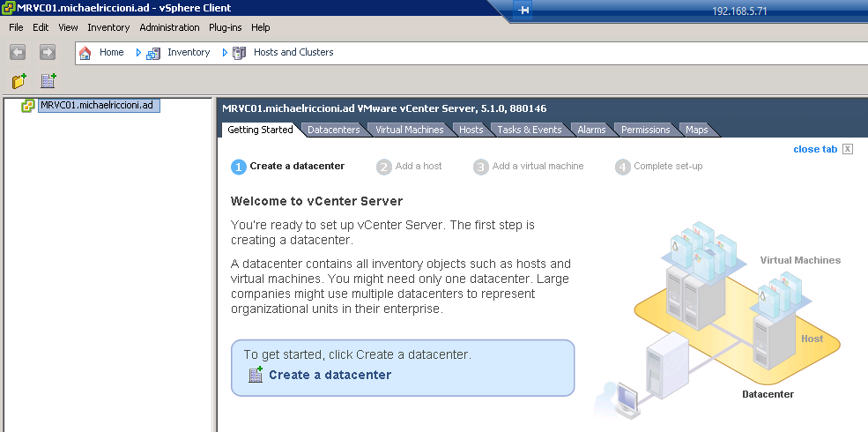Click the step 3 circle icon
This screenshot has height=432, width=868.
tap(481, 167)
